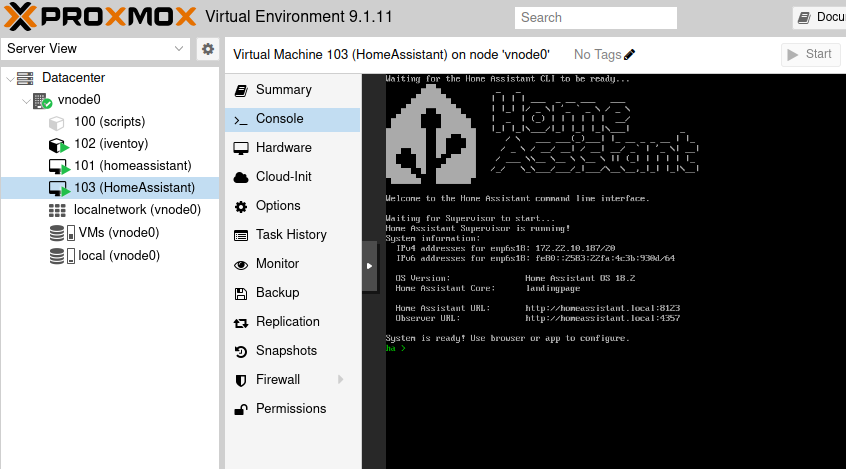Open the Hardware tab
846x469 pixels.
click(293, 148)
